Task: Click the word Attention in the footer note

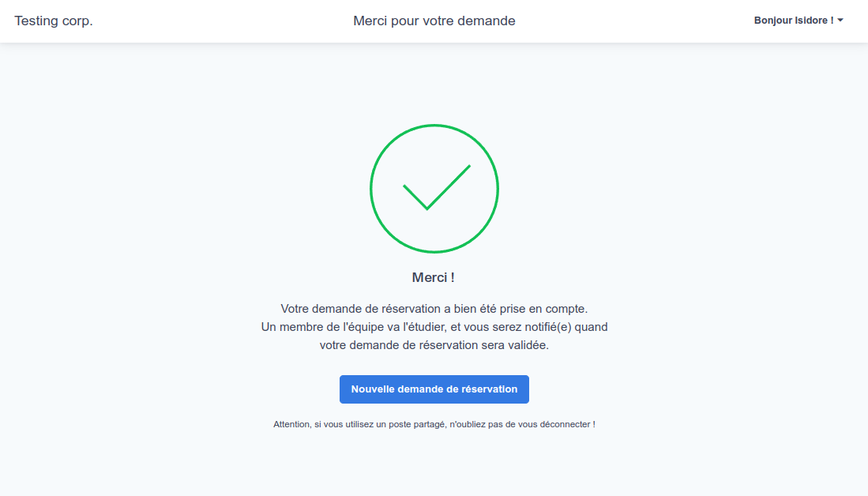Action: 292,424
